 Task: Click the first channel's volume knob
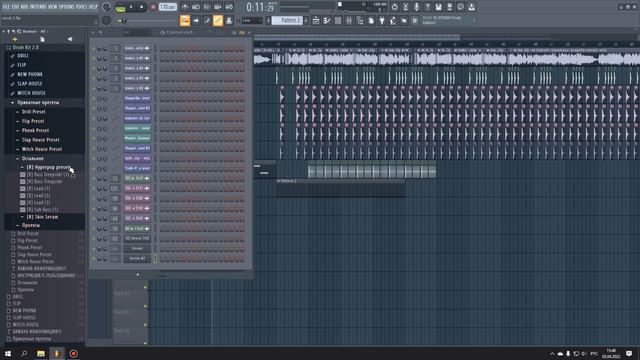click(105, 49)
